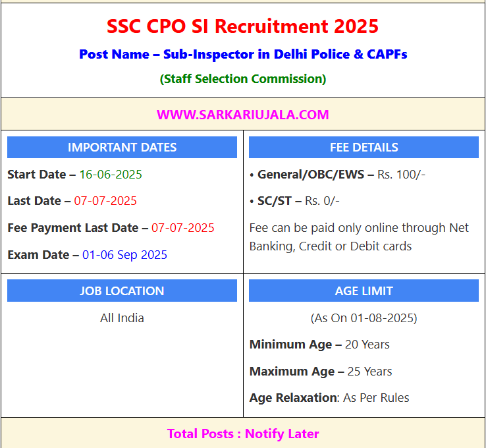Click the Minimum Age 20 Years line
The image size is (486, 448).
[x=319, y=345]
